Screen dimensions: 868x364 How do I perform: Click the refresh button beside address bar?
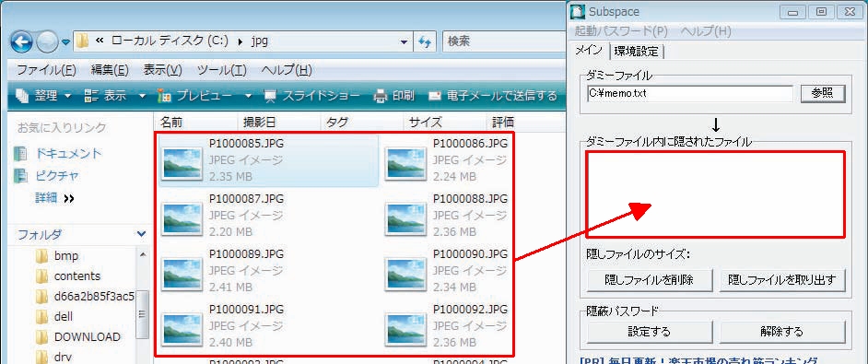click(x=425, y=41)
